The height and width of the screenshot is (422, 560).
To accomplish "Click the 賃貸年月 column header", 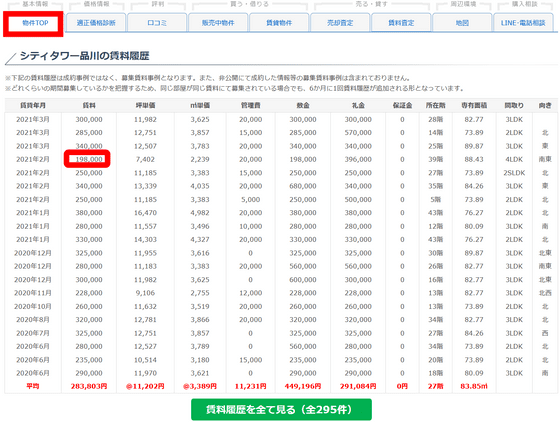I will click(x=32, y=106).
